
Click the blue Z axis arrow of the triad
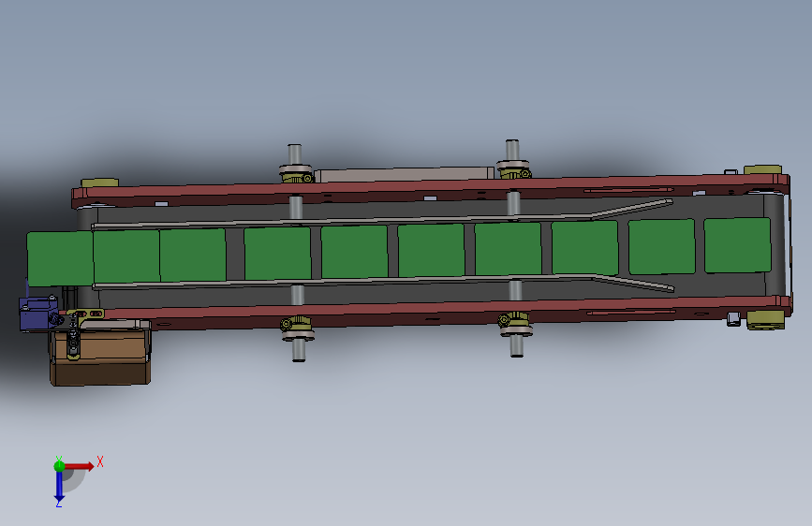click(x=59, y=487)
